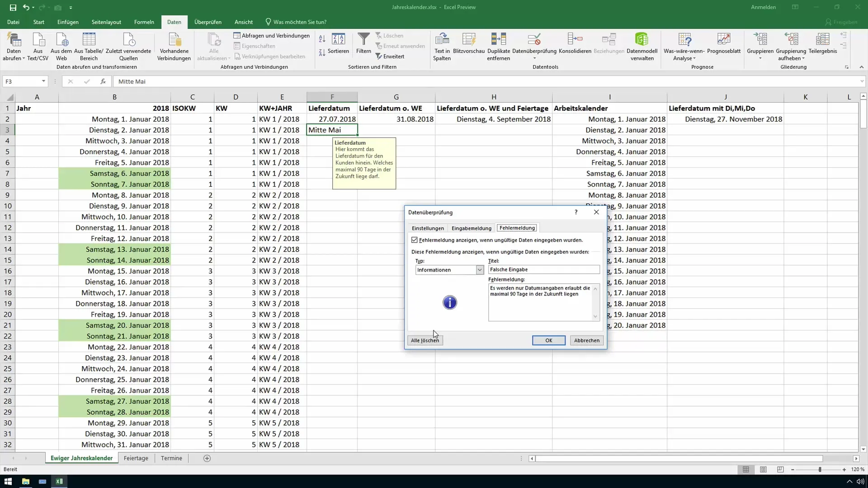The image size is (868, 488).
Task: Click the dialog help question mark
Action: (576, 212)
